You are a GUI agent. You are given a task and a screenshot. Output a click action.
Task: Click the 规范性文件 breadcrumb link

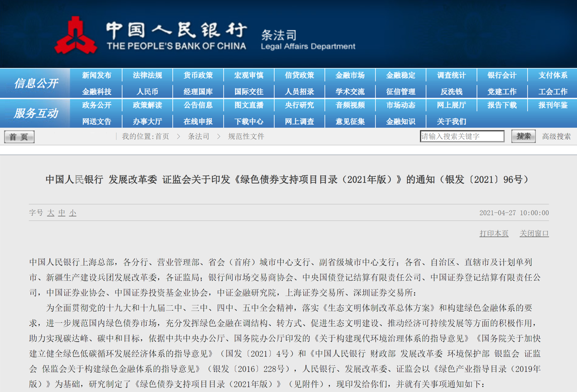246,136
